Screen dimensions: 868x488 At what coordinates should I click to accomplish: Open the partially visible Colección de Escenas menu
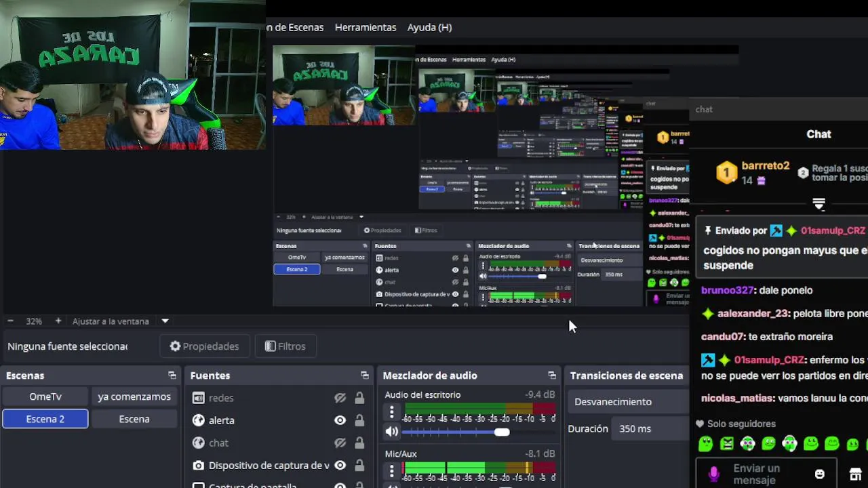295,27
